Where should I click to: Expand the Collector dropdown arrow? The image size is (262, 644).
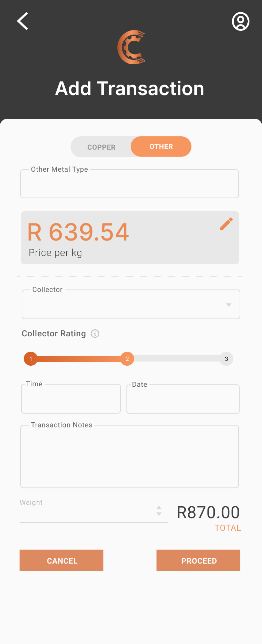point(229,305)
